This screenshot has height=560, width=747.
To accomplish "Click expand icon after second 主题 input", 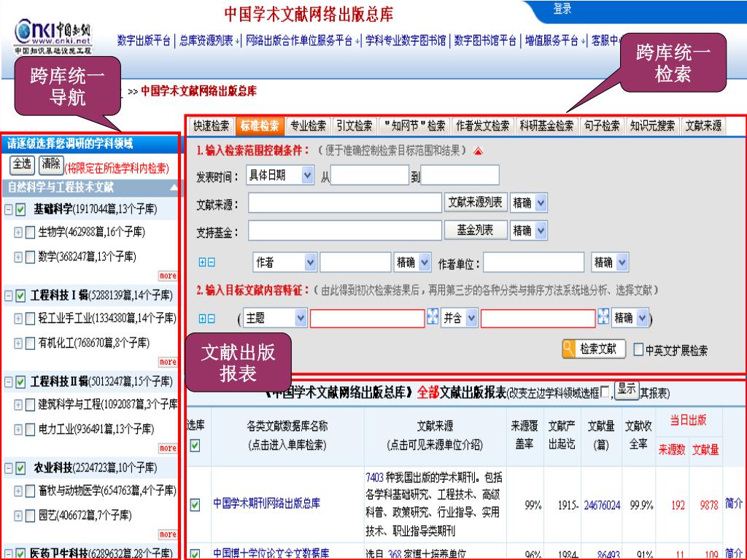I will 603,316.
